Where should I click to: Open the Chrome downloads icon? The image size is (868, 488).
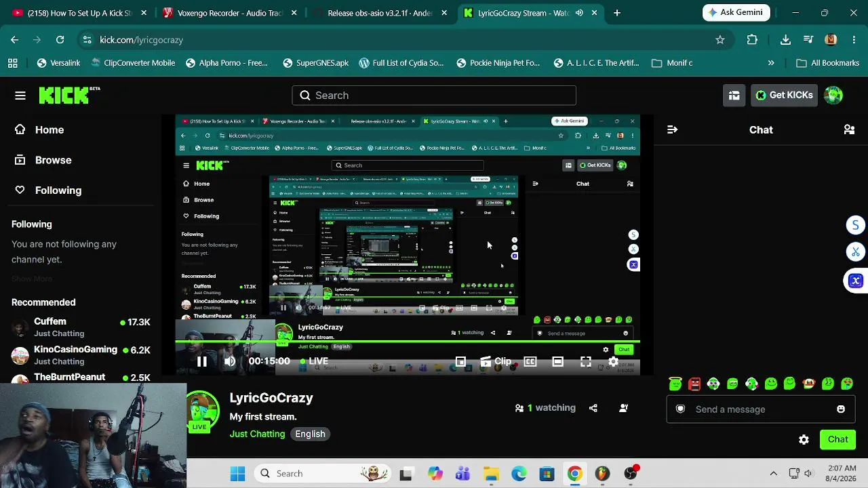pyautogui.click(x=785, y=40)
